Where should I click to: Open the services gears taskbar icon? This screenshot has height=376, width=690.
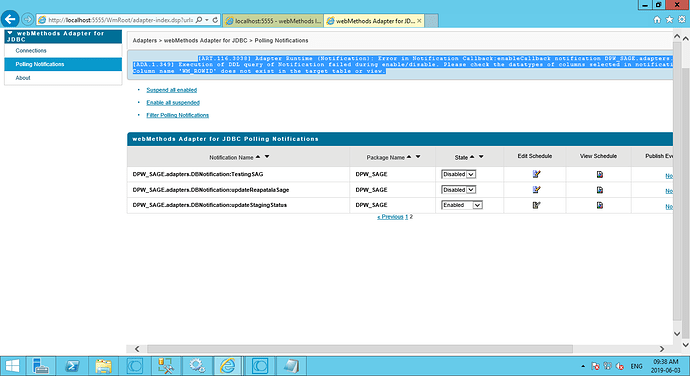coord(197,366)
